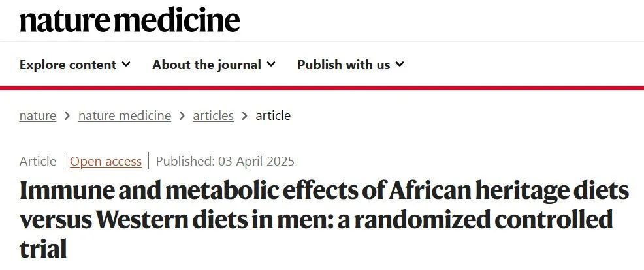Open the Explore content menu

coord(68,65)
